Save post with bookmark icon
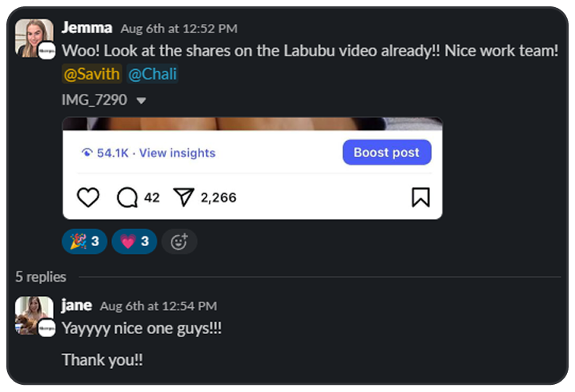 [x=420, y=197]
